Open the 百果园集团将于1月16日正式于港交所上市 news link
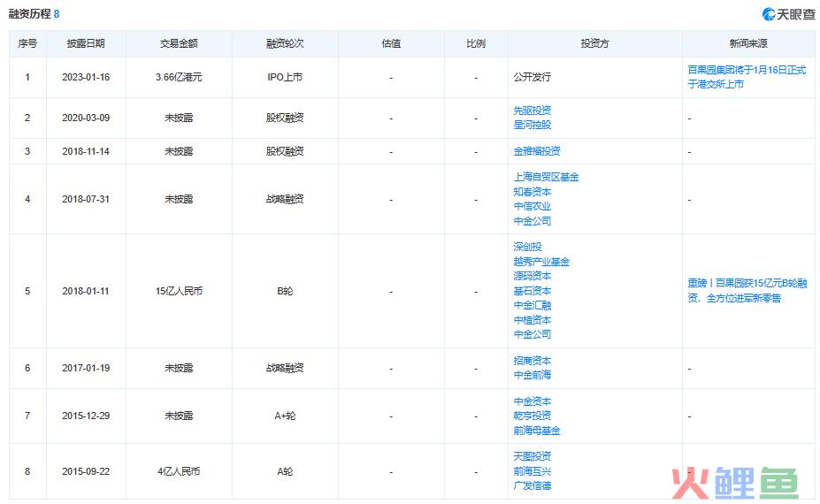820x504 pixels. (747, 77)
